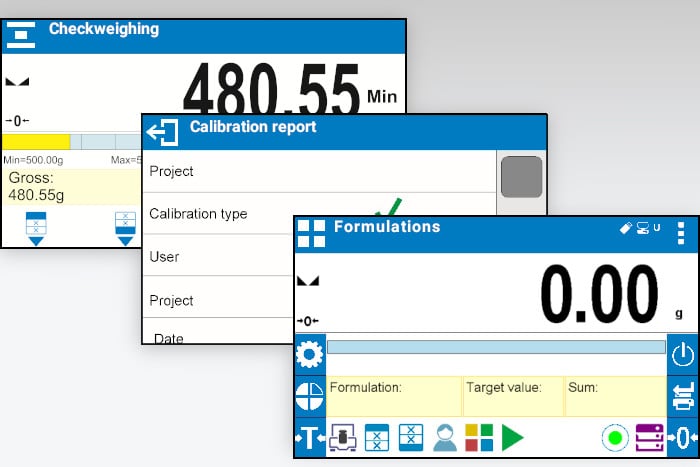Click the colored four-squares icon
The width and height of the screenshot is (700, 467).
click(479, 438)
